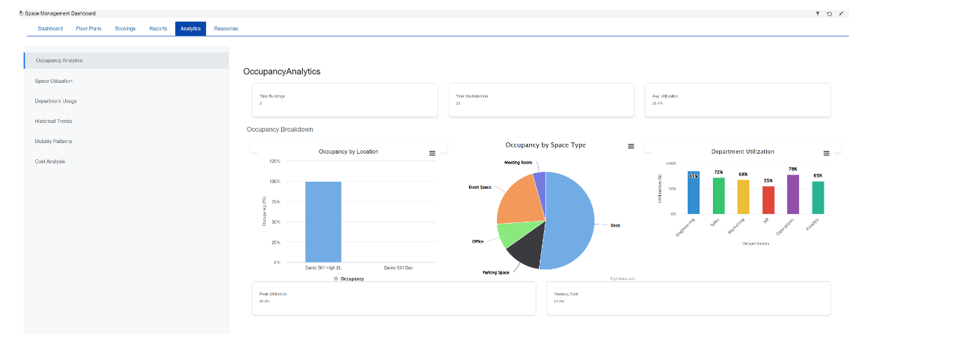Select Cost Analysis in the sidebar
The width and height of the screenshot is (980, 362).
click(50, 161)
